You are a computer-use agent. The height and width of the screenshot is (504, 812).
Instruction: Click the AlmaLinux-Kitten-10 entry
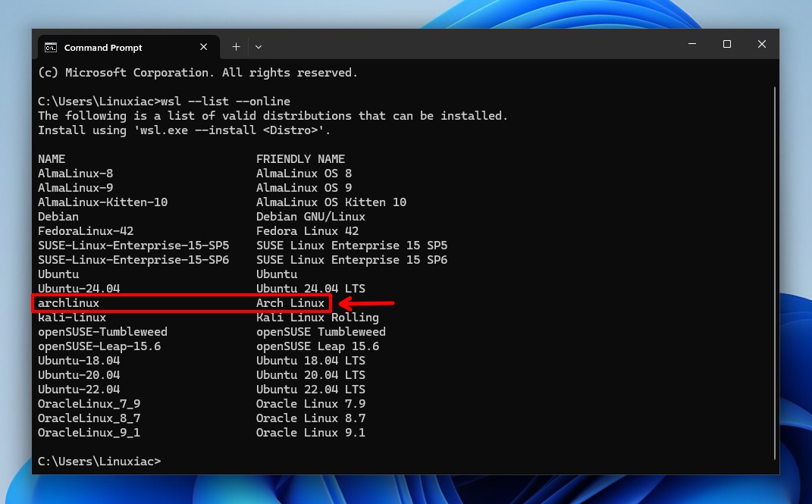point(102,202)
